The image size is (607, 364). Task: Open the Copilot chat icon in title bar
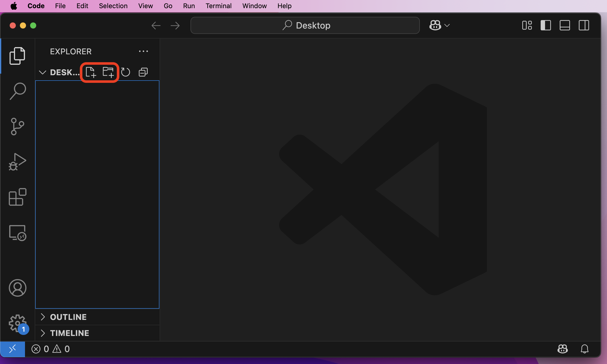[x=435, y=25]
